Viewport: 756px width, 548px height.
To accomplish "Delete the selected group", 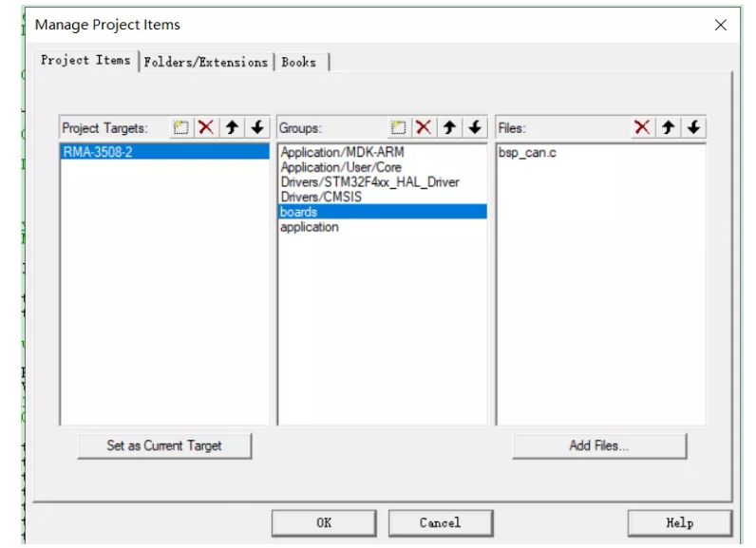I will coord(424,127).
